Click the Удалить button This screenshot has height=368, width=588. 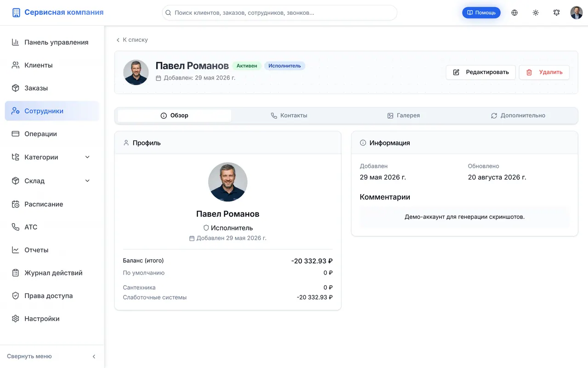pos(544,72)
